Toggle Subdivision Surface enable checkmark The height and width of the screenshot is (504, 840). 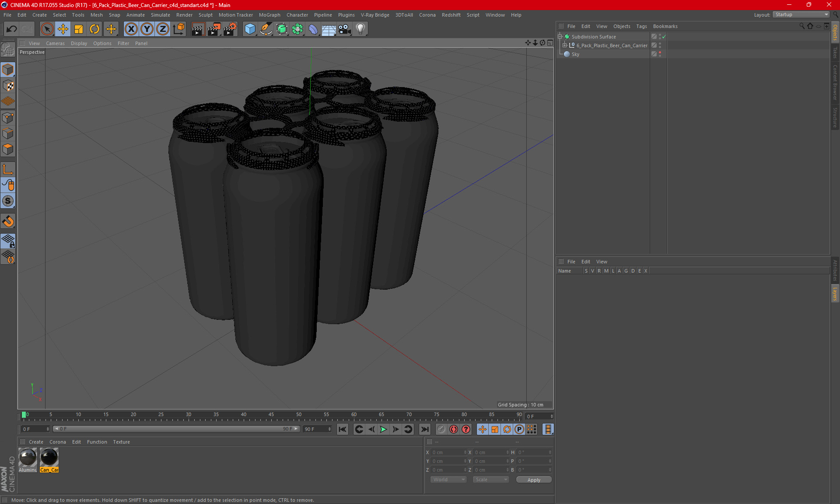pos(664,37)
